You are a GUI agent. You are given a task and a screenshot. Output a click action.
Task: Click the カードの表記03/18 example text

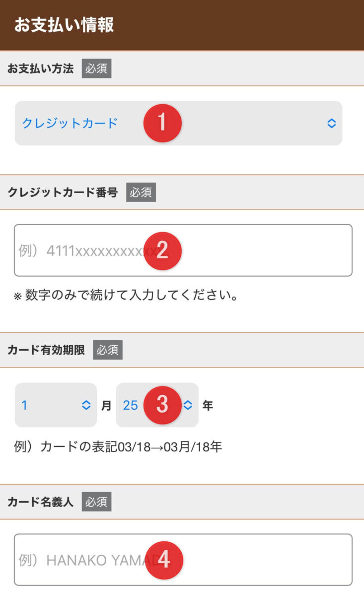118,447
